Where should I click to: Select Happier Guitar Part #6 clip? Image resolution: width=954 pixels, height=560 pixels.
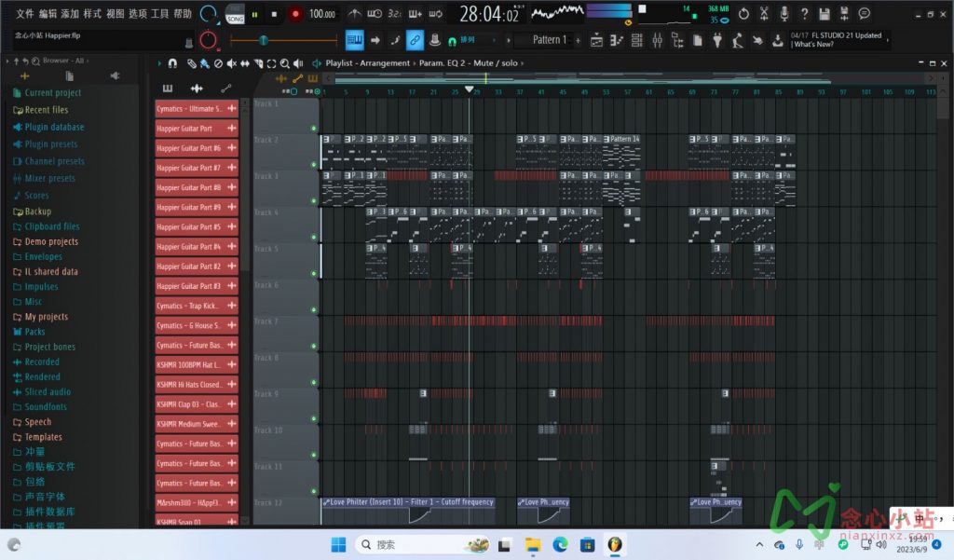(197, 148)
